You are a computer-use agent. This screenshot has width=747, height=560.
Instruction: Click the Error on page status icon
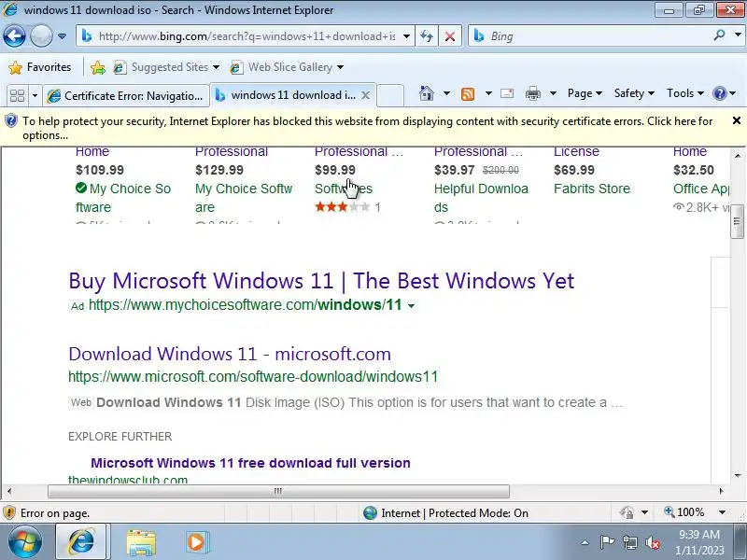click(9, 512)
